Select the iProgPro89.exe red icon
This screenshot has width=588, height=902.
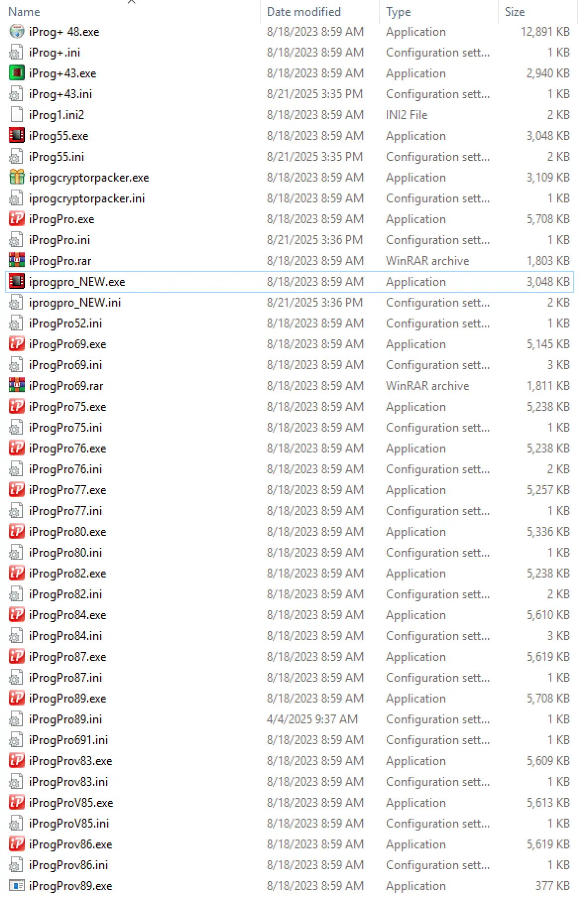click(16, 699)
